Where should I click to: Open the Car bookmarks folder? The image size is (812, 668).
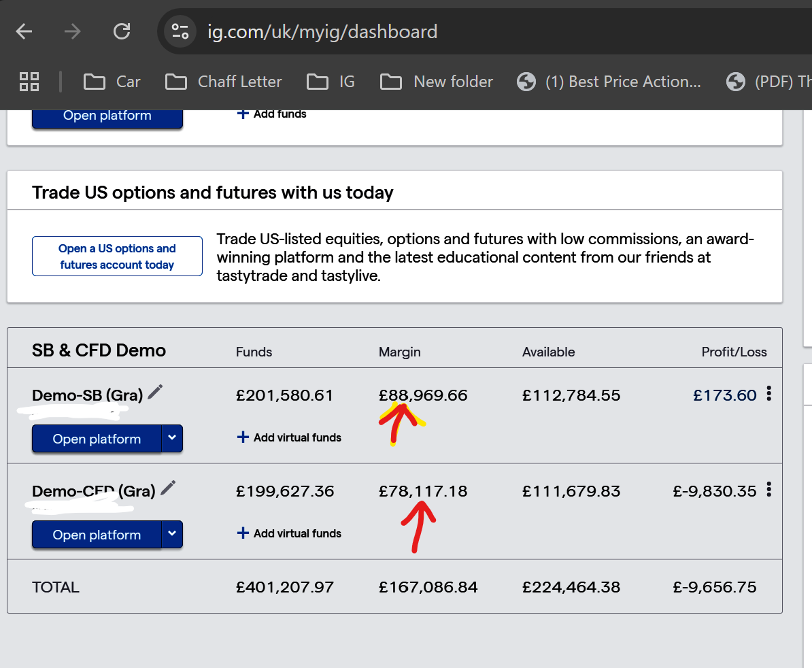pos(112,82)
